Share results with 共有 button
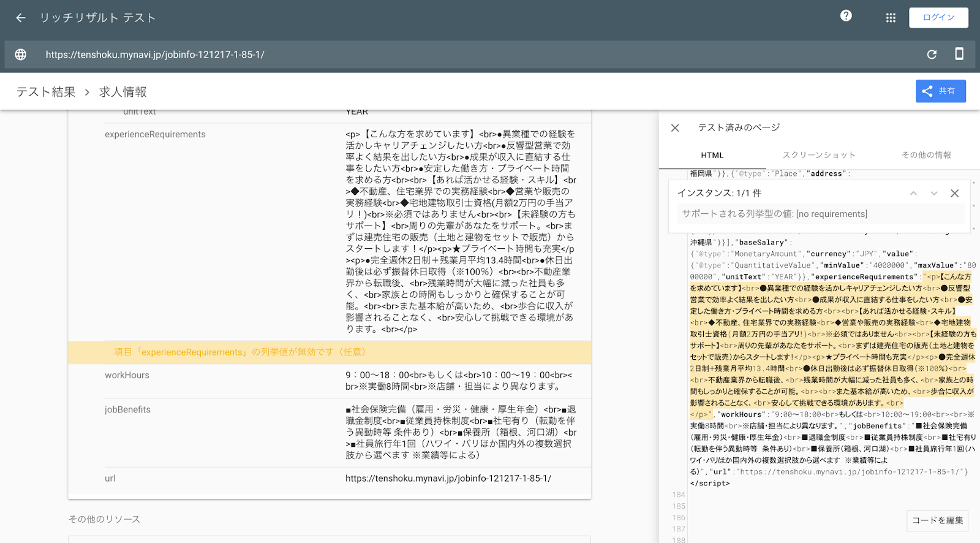The image size is (980, 543). coord(941,91)
